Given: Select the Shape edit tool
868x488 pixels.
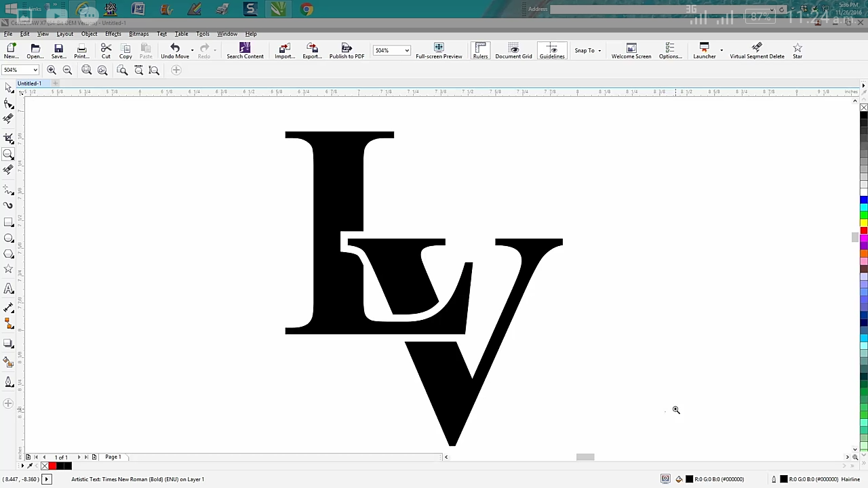Looking at the screenshot, I should pyautogui.click(x=8, y=104).
